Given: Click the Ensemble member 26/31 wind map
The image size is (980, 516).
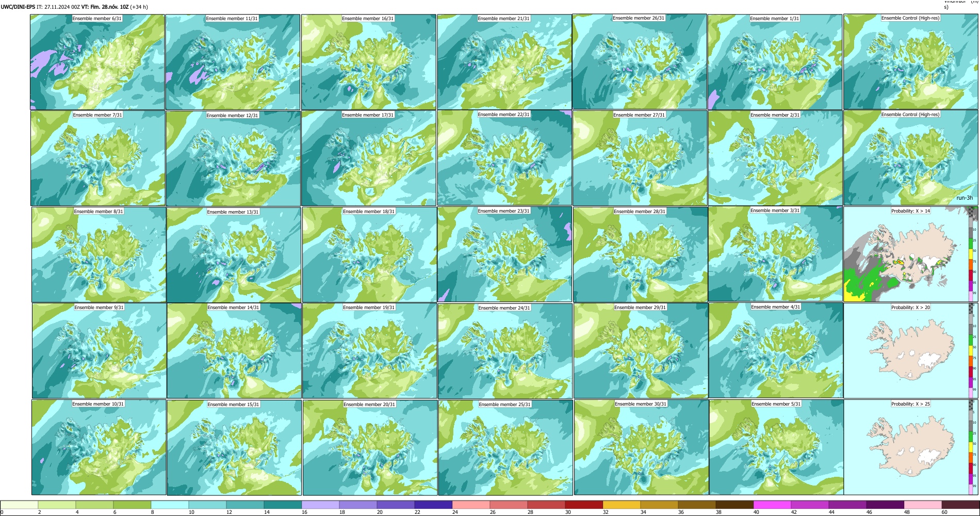Looking at the screenshot, I should click(640, 61).
